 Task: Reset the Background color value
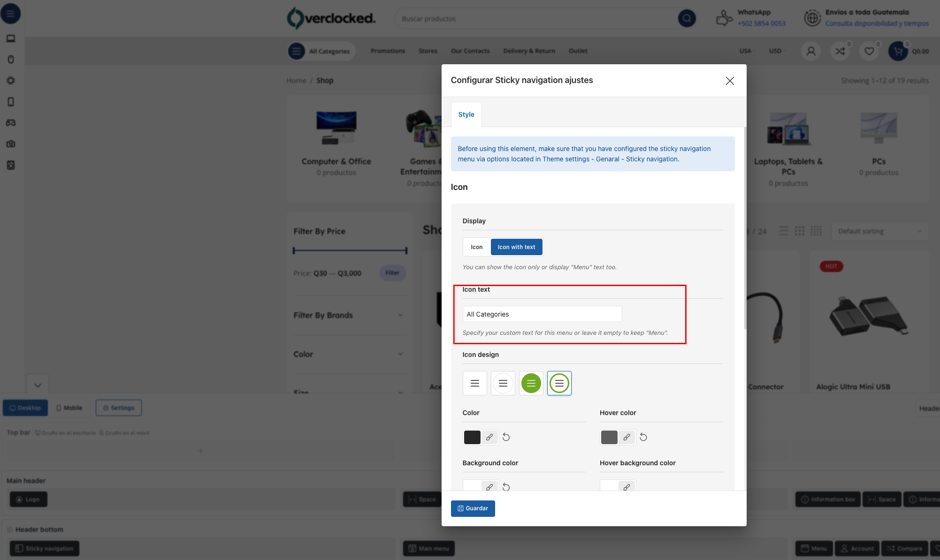coord(506,486)
